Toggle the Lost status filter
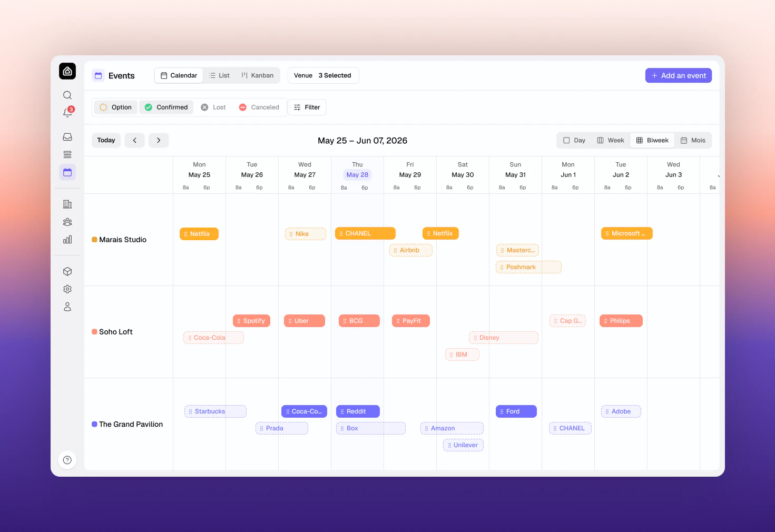The width and height of the screenshot is (775, 532). 213,107
